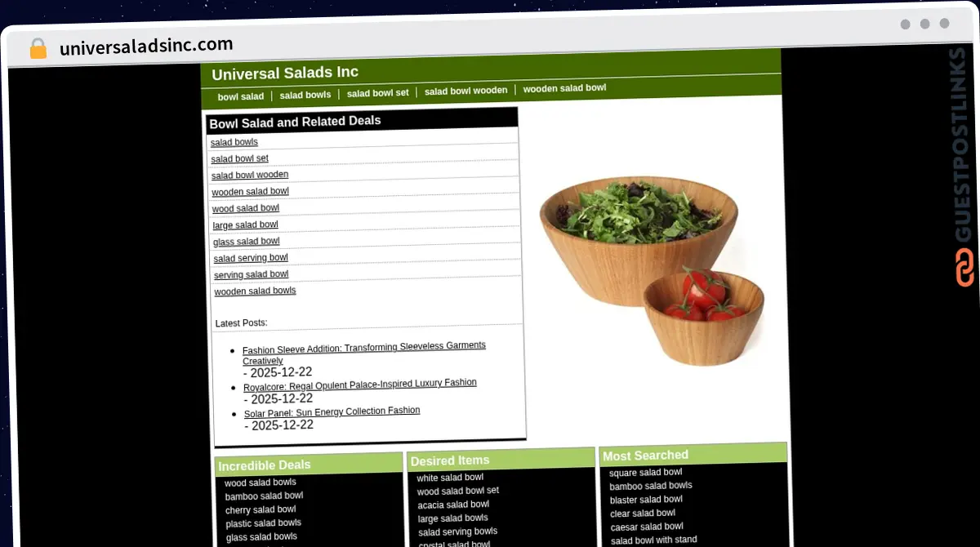Click the Desired Items section header
Screen dimensions: 980x547
coord(501,460)
